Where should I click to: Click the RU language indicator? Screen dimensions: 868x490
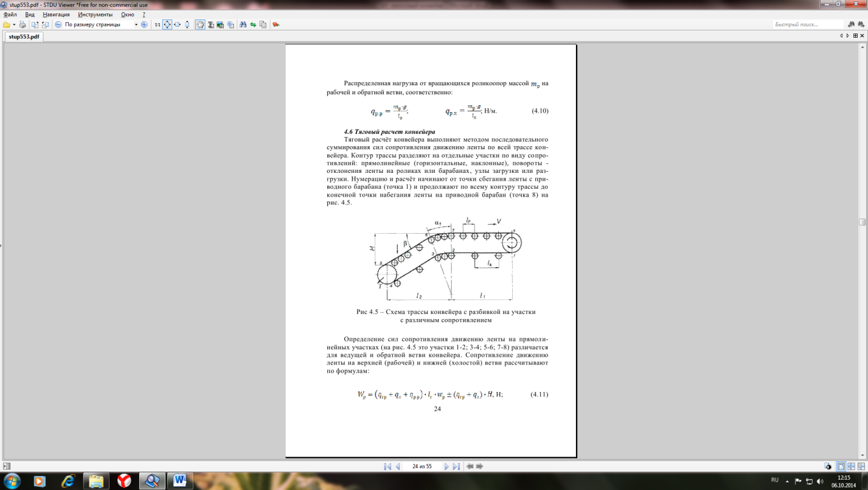[775, 480]
